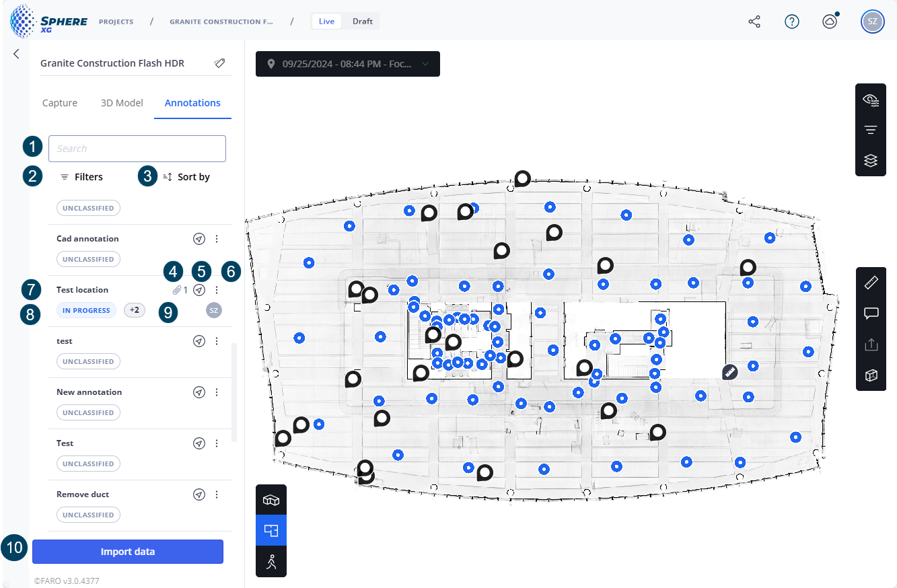Toggle the visibility eye settings icon

coord(871,100)
